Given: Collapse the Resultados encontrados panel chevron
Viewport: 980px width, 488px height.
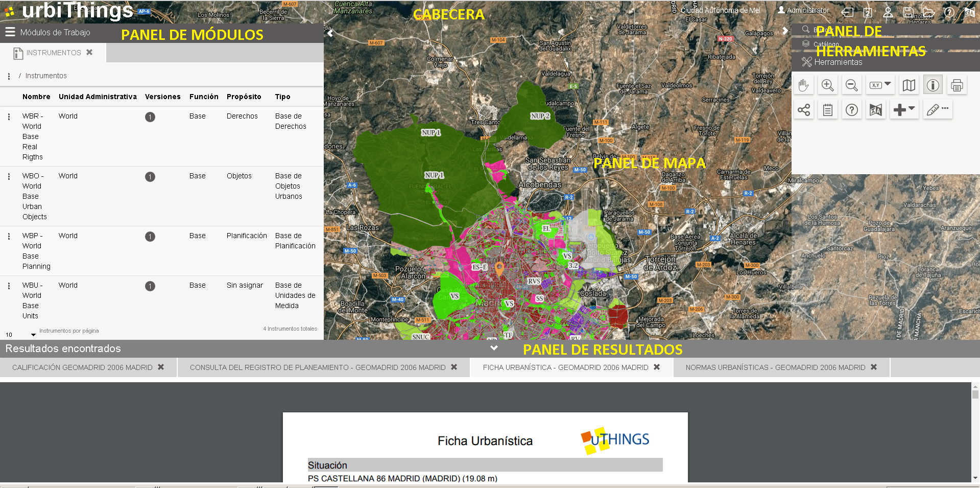Looking at the screenshot, I should tap(494, 348).
